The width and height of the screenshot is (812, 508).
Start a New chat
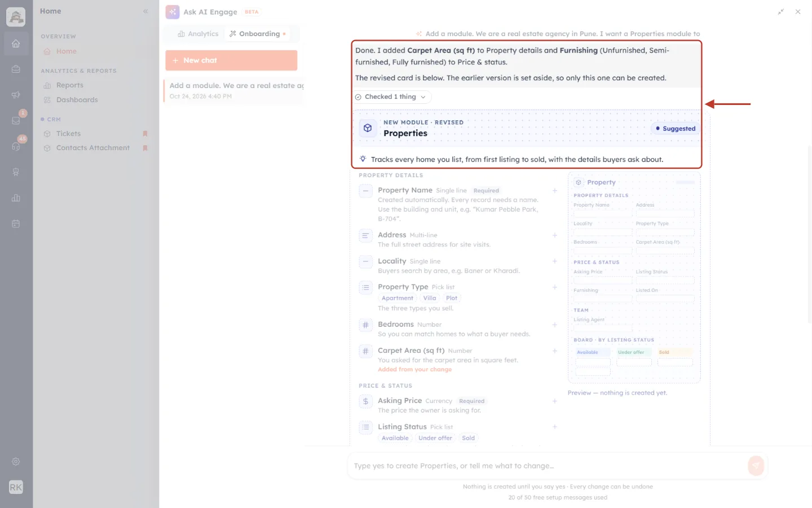[231, 60]
